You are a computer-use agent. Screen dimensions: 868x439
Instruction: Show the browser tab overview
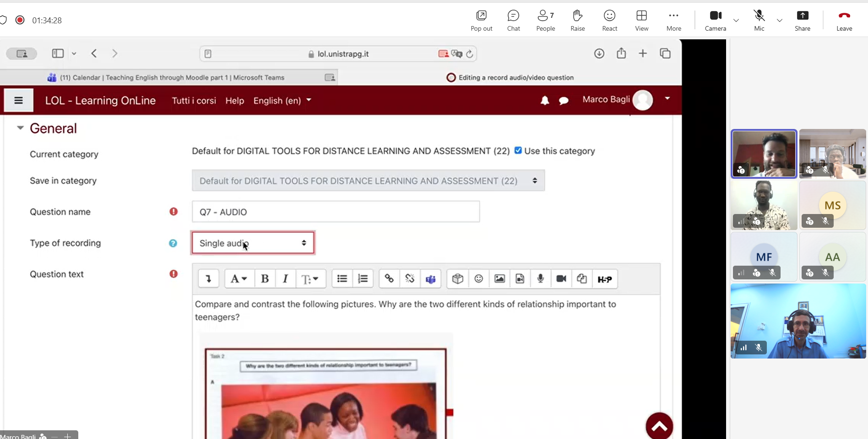point(665,54)
